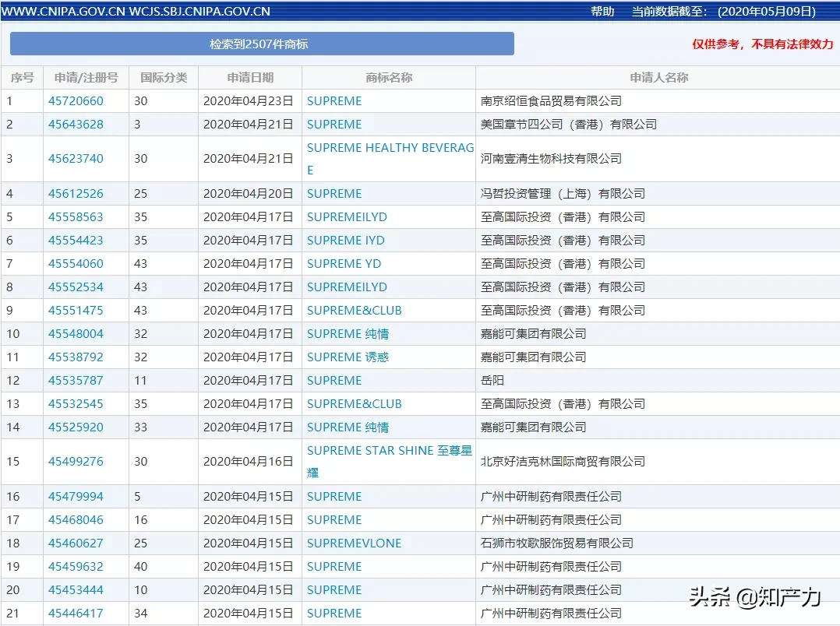Screen dimensions: 840x626
Task: Open SUPREME STAR SHINE 至尊星耀 trademark
Action: (x=390, y=461)
